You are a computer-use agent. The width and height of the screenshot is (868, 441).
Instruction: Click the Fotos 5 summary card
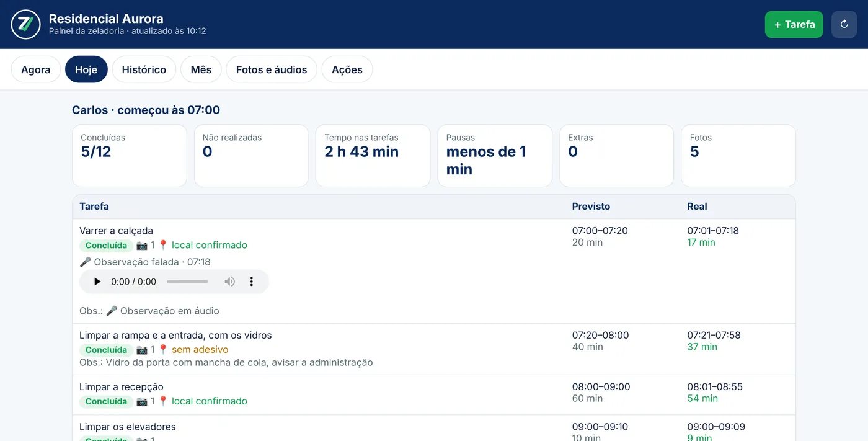click(738, 156)
